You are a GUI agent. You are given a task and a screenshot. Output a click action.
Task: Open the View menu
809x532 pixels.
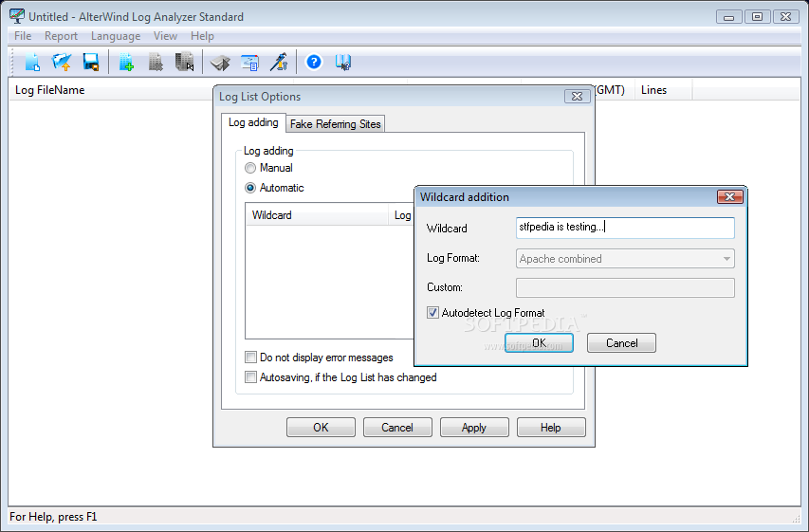165,36
